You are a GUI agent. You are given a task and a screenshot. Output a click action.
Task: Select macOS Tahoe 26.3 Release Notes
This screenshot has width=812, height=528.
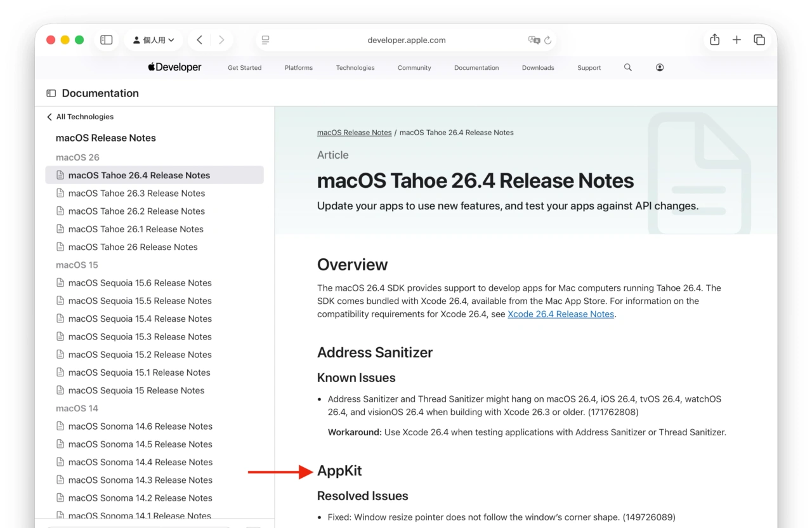coord(136,193)
